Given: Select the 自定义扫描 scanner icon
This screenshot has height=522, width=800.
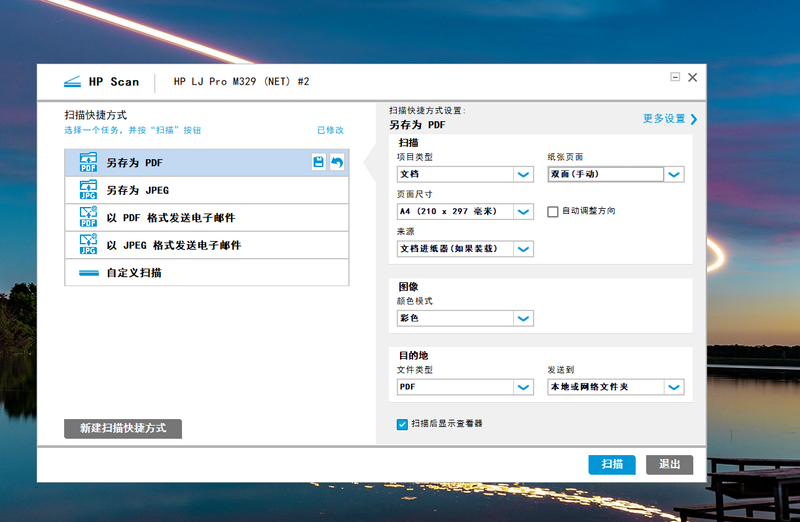Looking at the screenshot, I should click(x=88, y=272).
